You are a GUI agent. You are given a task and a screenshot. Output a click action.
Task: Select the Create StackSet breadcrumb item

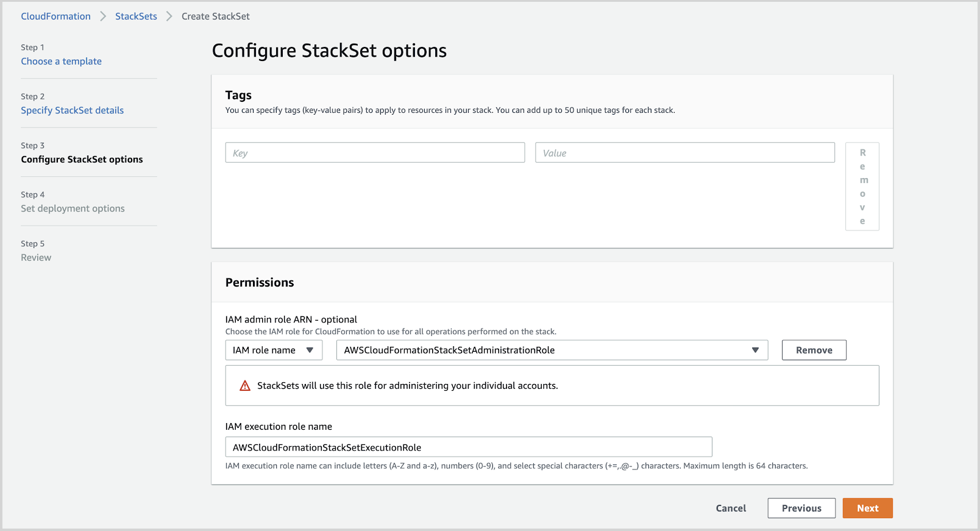(215, 16)
